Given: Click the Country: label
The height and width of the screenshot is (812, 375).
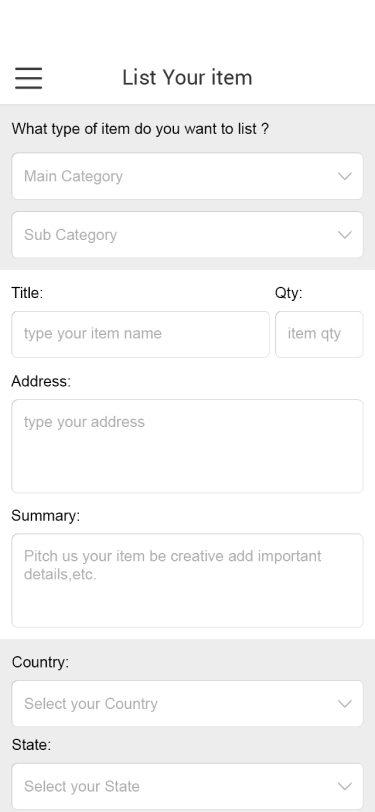Looking at the screenshot, I should [40, 662].
